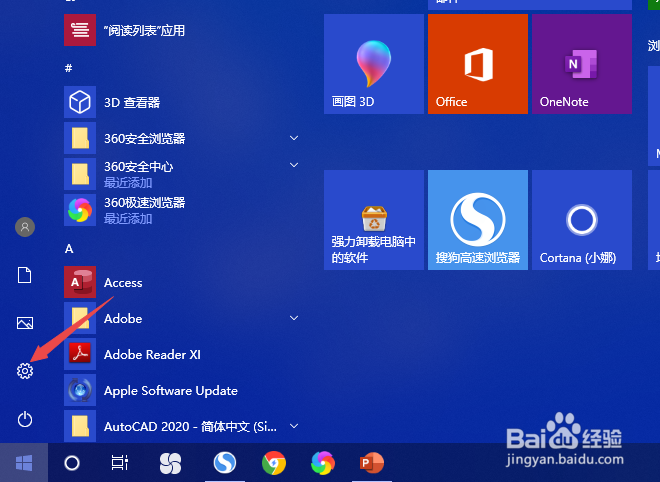Click the Windows Start button
Viewport: 660px width, 482px height.
coord(24,463)
